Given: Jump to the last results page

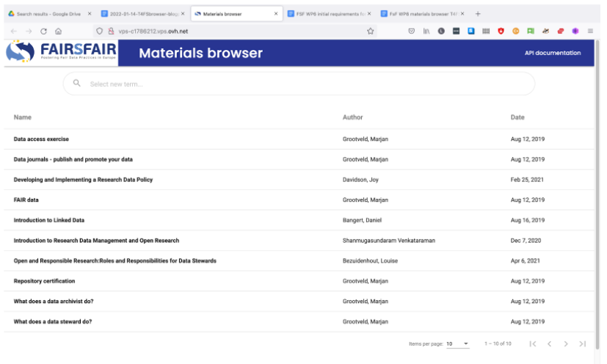Looking at the screenshot, I should (583, 344).
